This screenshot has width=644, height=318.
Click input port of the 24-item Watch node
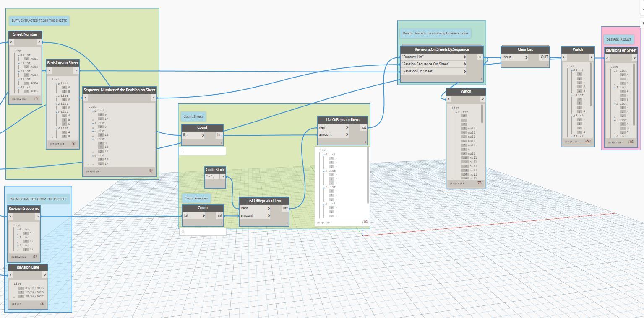point(564,57)
